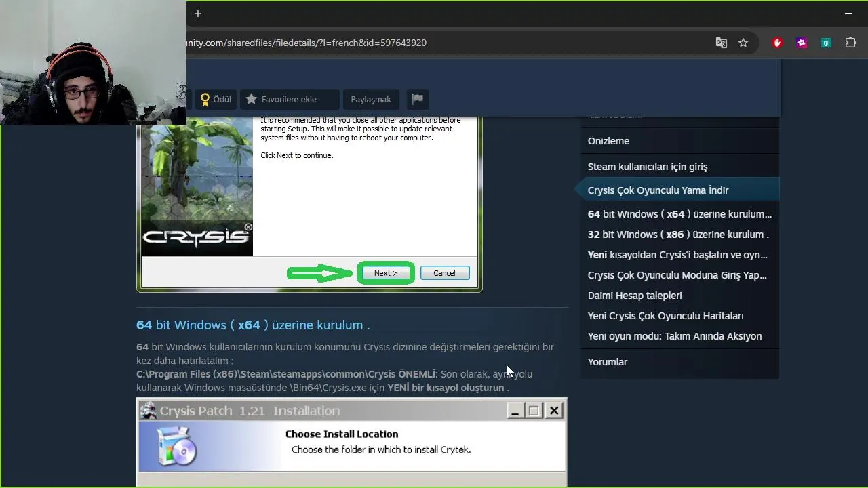Open a new browser tab

(x=197, y=14)
